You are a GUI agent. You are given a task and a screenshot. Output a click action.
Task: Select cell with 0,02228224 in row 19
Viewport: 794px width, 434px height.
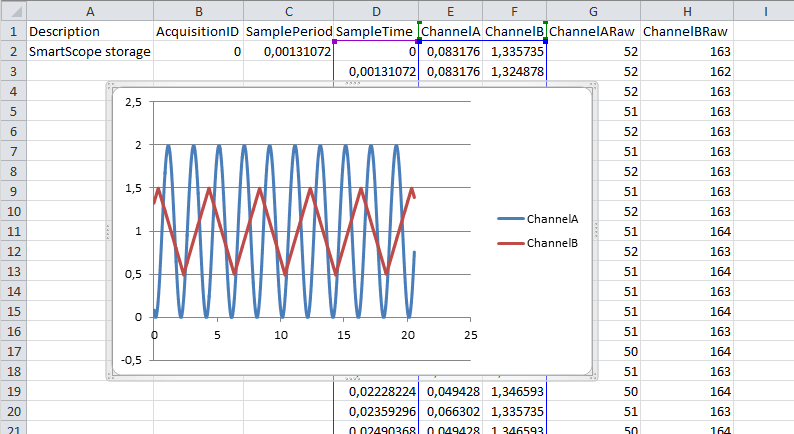(376, 391)
